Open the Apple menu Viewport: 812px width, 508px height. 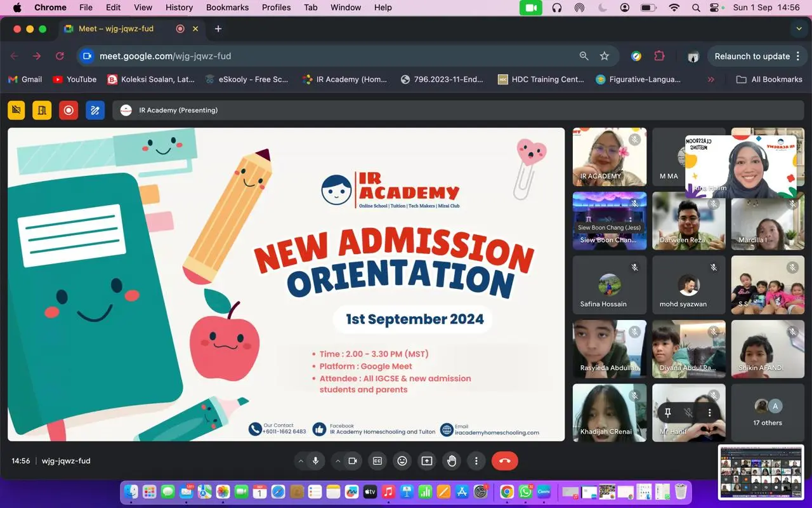pos(17,8)
